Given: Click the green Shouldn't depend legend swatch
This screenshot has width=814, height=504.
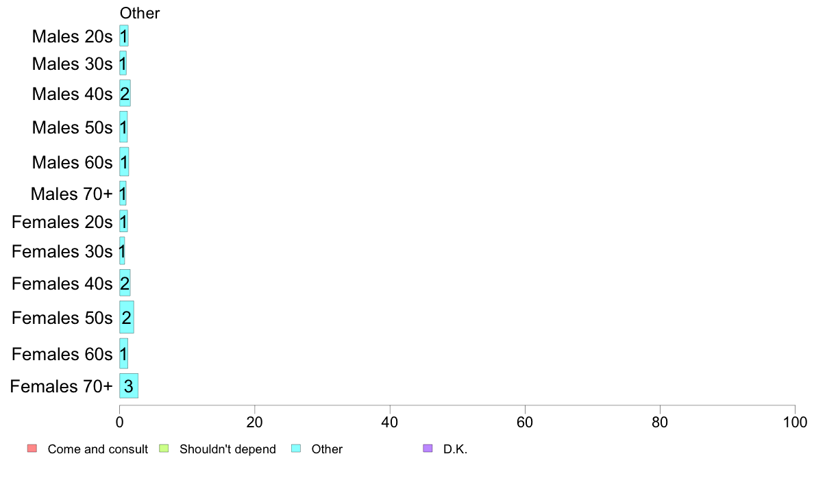Looking at the screenshot, I should click(x=164, y=449).
